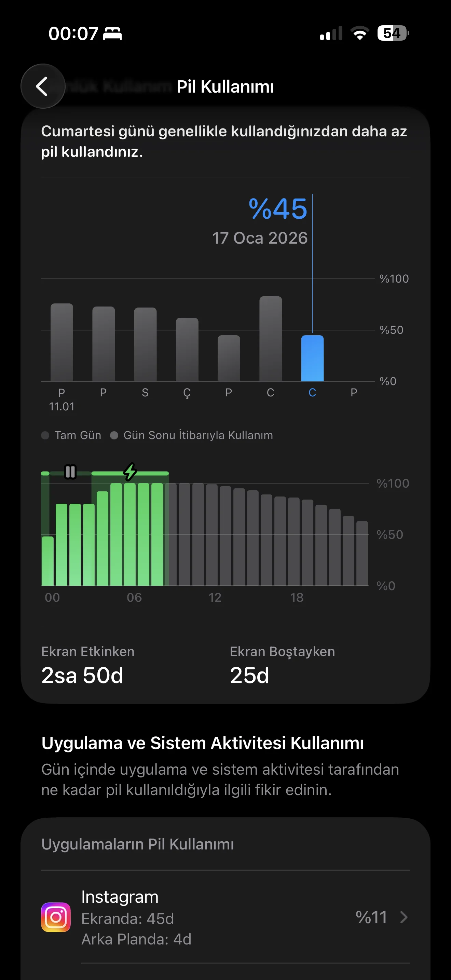Screen dimensions: 451x980
Task: Select the tallest Friday usage bar
Action: 270,339
